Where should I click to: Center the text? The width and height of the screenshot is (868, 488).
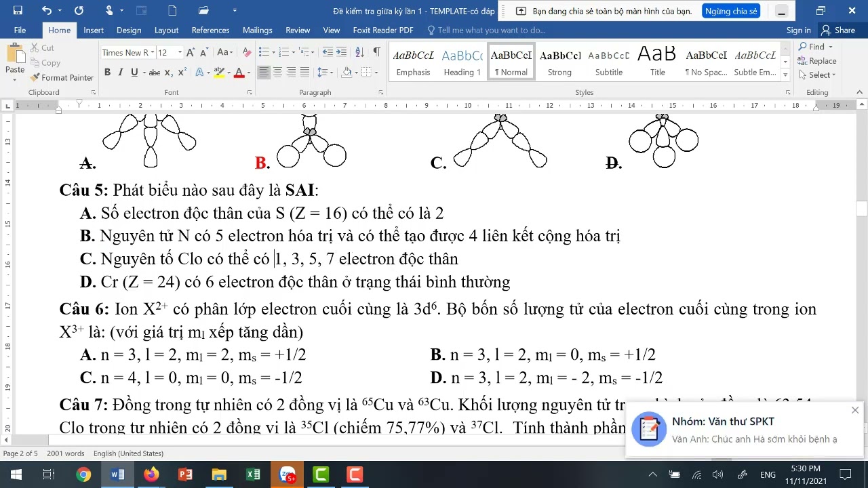(277, 73)
